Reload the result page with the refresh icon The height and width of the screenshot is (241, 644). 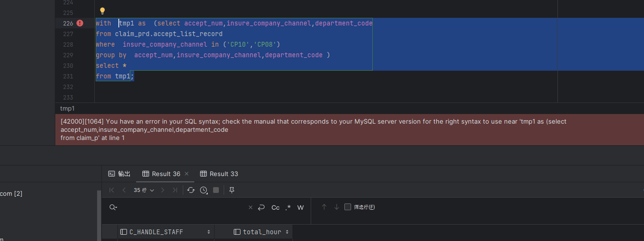pyautogui.click(x=191, y=190)
